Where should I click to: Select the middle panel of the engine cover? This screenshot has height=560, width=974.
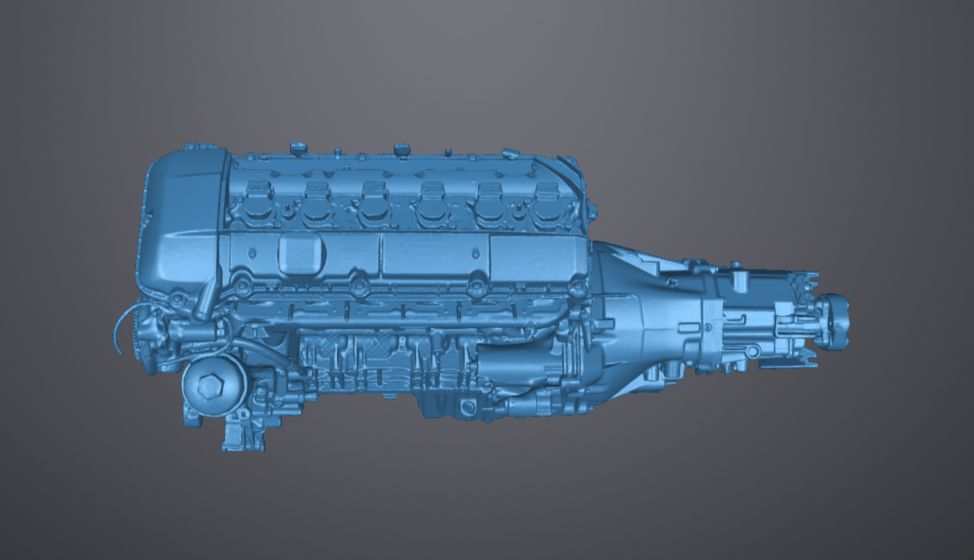[435, 256]
